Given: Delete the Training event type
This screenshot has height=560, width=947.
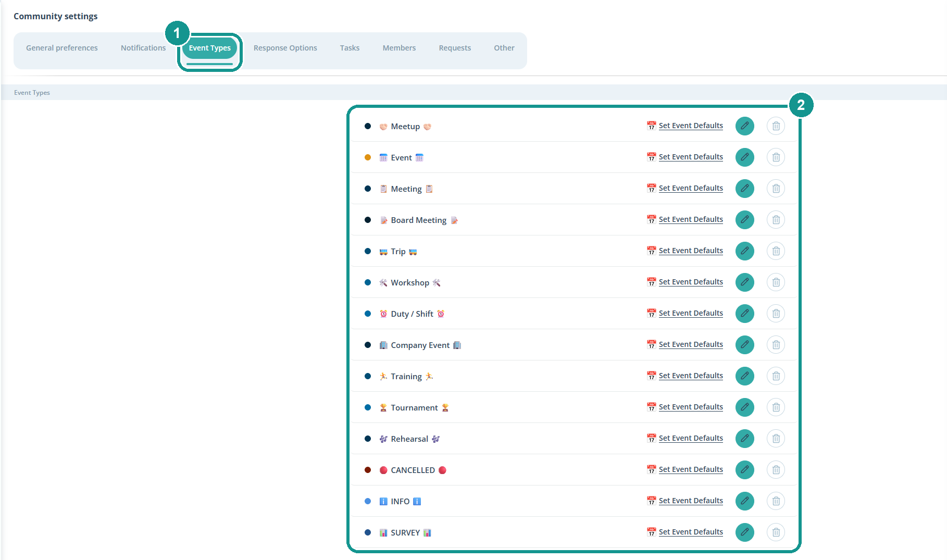Looking at the screenshot, I should pos(776,376).
